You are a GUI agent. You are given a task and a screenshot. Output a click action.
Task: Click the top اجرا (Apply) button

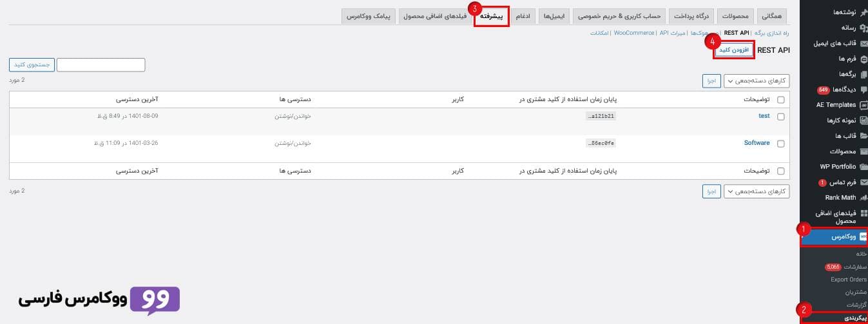711,81
